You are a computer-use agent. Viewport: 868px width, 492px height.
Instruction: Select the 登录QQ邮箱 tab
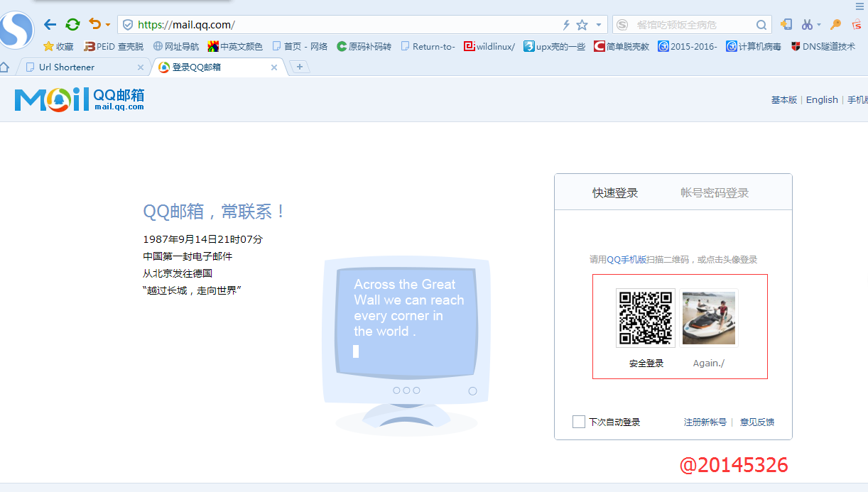[x=218, y=67]
